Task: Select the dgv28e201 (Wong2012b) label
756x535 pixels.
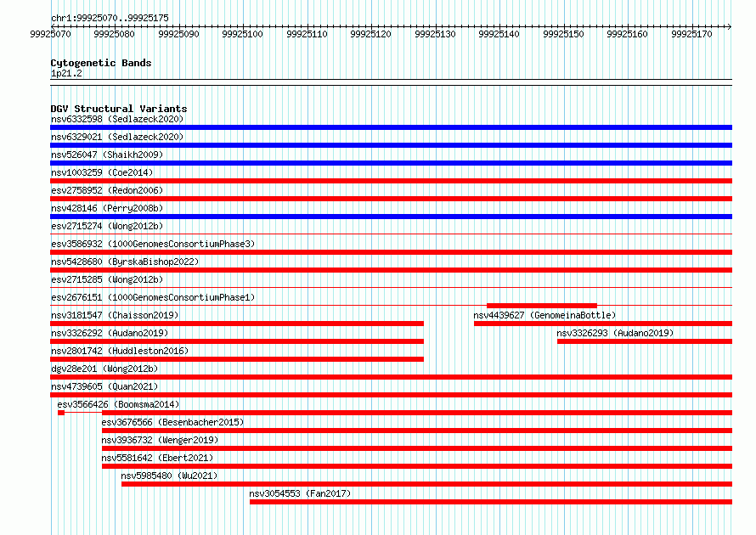Action: click(x=104, y=369)
